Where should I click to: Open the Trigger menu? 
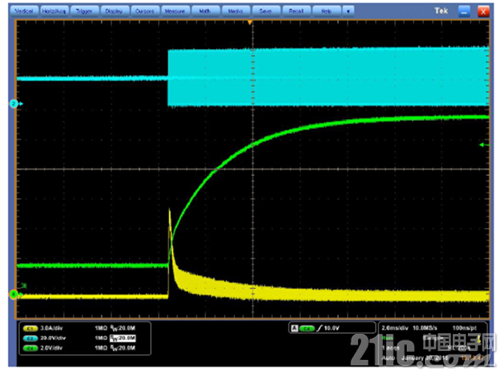[x=84, y=11]
